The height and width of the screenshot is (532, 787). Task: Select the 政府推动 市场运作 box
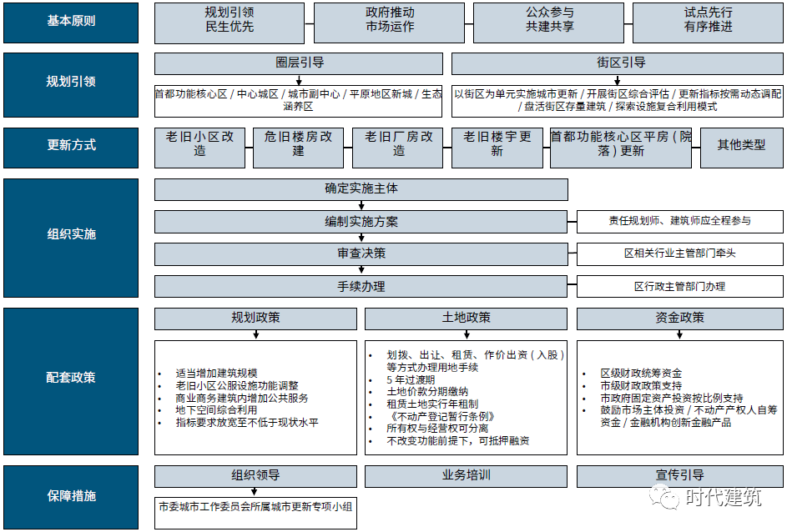390,23
